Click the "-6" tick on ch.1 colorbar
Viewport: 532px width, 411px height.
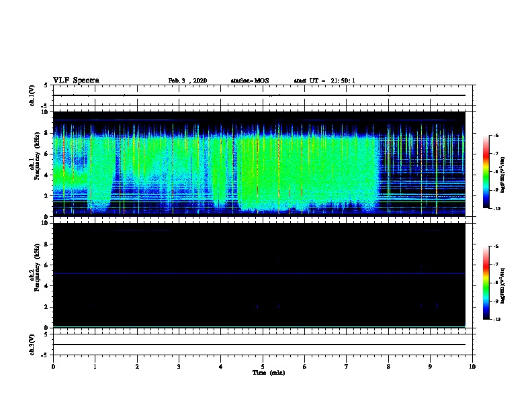click(x=496, y=136)
